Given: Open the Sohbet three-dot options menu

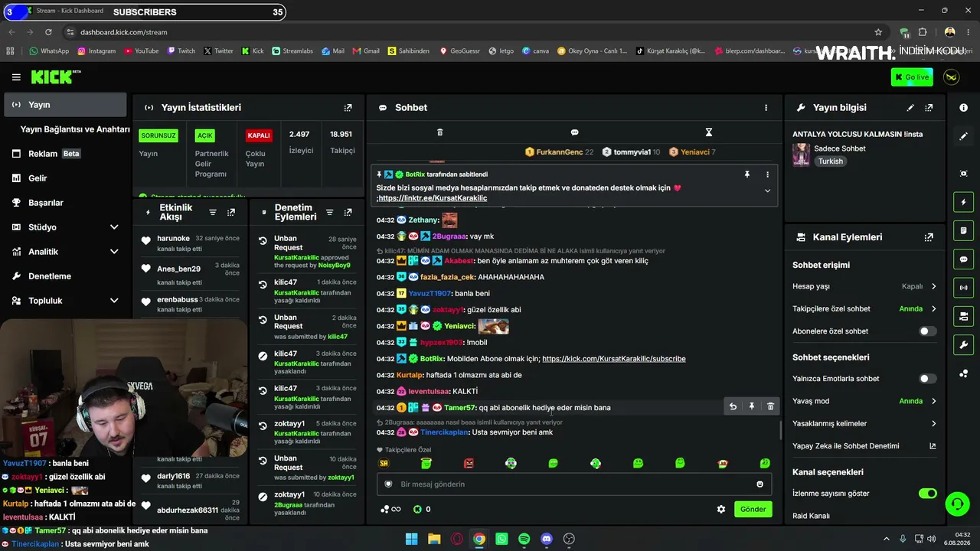Looking at the screenshot, I should click(766, 108).
